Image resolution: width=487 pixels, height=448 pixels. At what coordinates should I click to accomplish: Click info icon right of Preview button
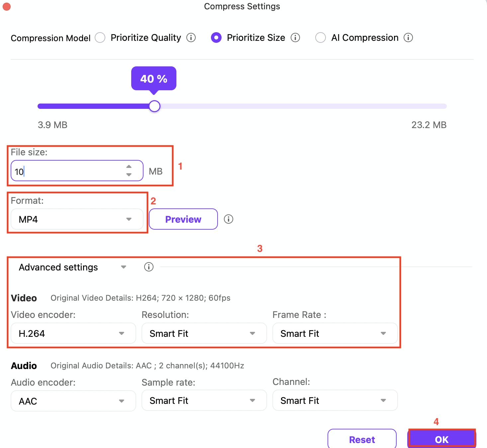(x=229, y=219)
